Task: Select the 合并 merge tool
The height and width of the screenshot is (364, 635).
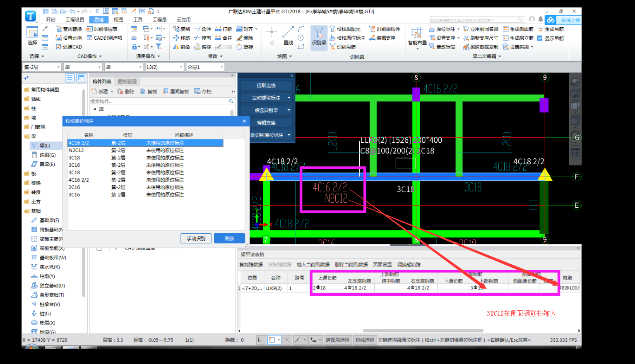Action: [224, 38]
